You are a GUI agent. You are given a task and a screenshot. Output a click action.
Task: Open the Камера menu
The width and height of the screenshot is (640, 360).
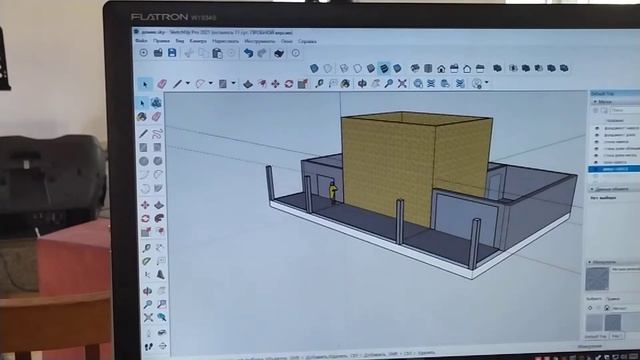198,41
